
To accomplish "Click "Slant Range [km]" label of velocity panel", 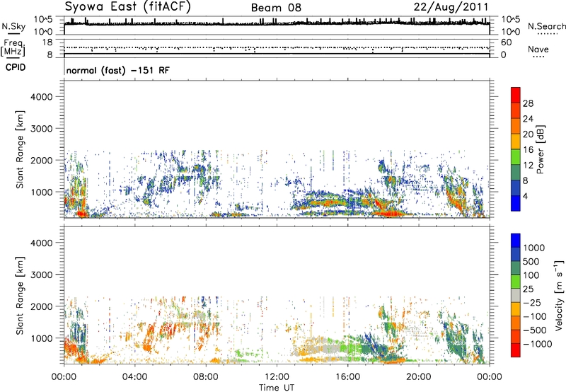I will tap(20, 295).
